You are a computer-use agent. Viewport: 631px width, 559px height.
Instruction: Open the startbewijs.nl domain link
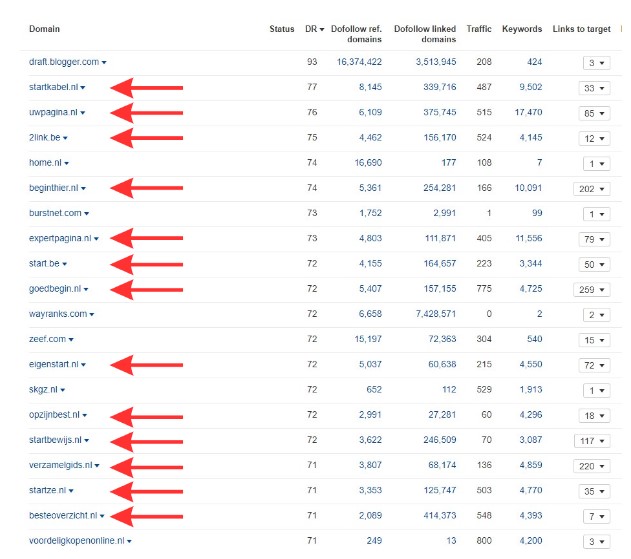[56, 440]
